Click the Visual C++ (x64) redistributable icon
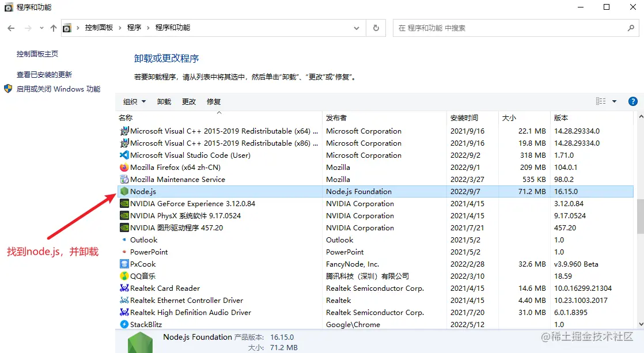Viewport: 644px width, 353px height. coord(124,131)
